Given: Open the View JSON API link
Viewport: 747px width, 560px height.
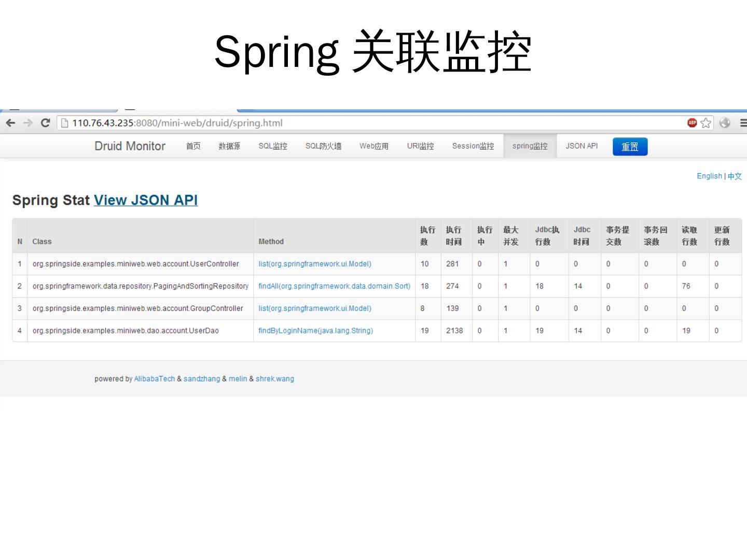Looking at the screenshot, I should 146,200.
